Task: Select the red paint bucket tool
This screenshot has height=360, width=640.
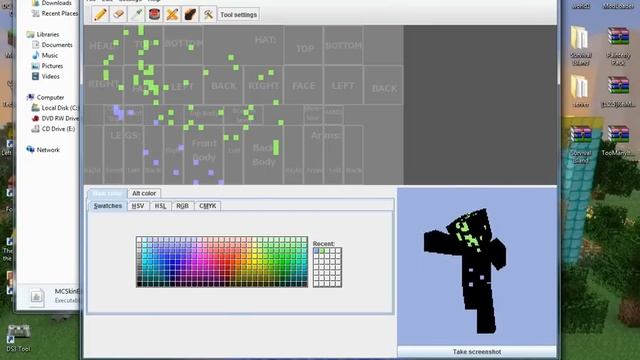Action: (x=154, y=14)
